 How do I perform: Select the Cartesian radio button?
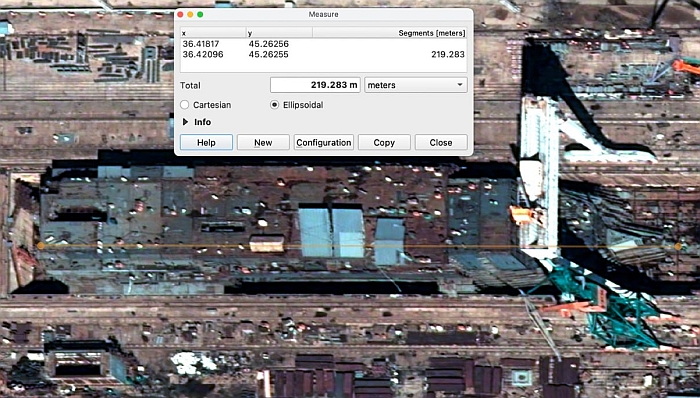click(x=185, y=105)
